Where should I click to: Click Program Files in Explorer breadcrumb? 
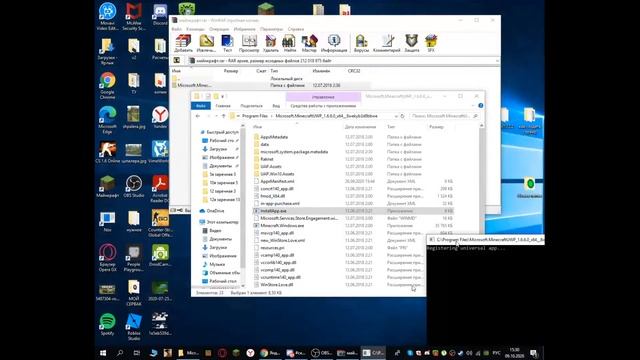point(255,116)
